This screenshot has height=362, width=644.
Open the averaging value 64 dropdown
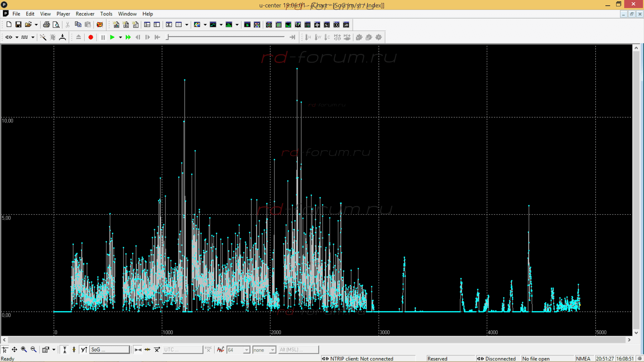click(x=247, y=350)
